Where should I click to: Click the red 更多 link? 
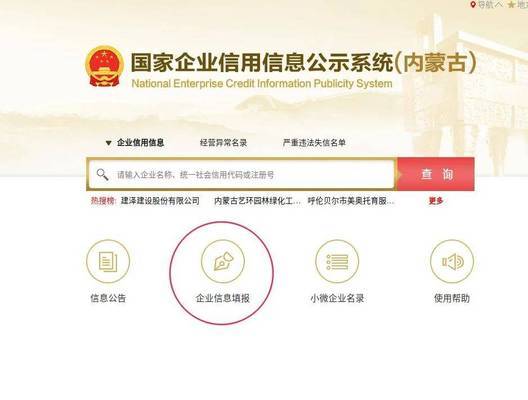[x=436, y=201]
